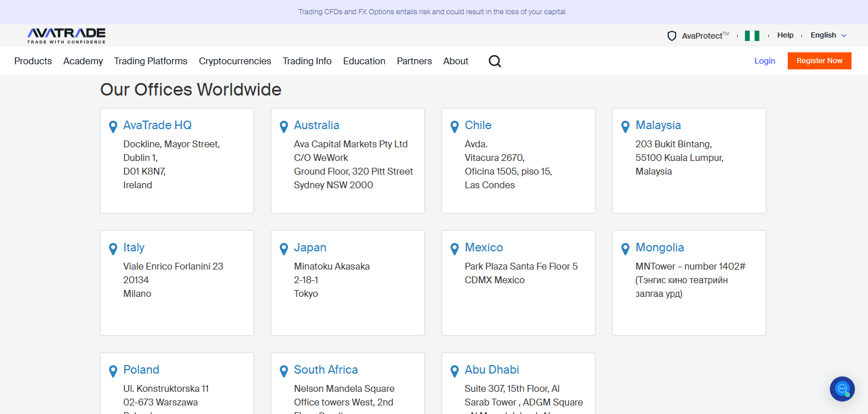The image size is (868, 414).
Task: Click the 'Our Offices Worldwide' heading
Action: coord(191,90)
